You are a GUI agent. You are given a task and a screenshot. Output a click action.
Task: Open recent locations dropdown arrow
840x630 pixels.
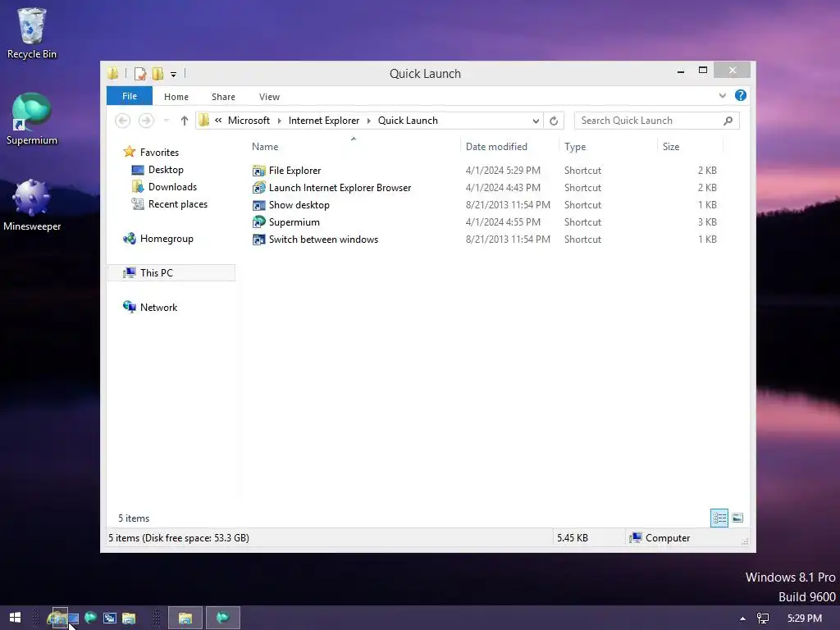tap(167, 121)
